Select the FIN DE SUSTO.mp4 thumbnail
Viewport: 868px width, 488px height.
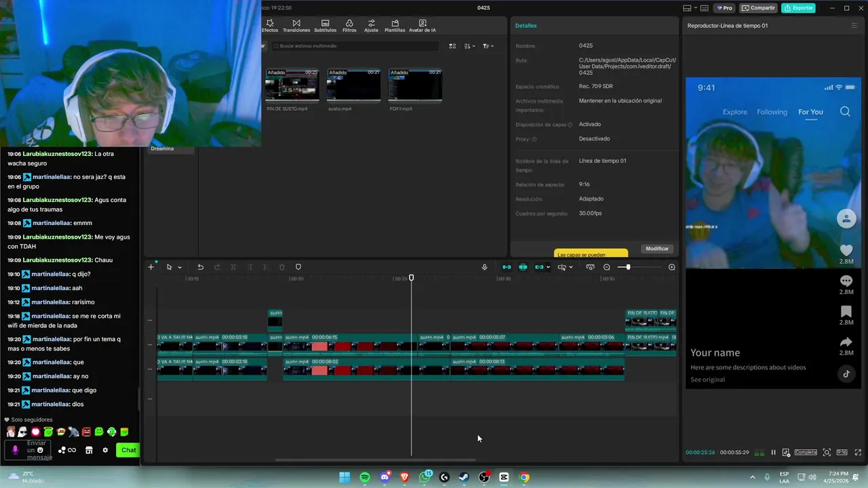point(292,85)
